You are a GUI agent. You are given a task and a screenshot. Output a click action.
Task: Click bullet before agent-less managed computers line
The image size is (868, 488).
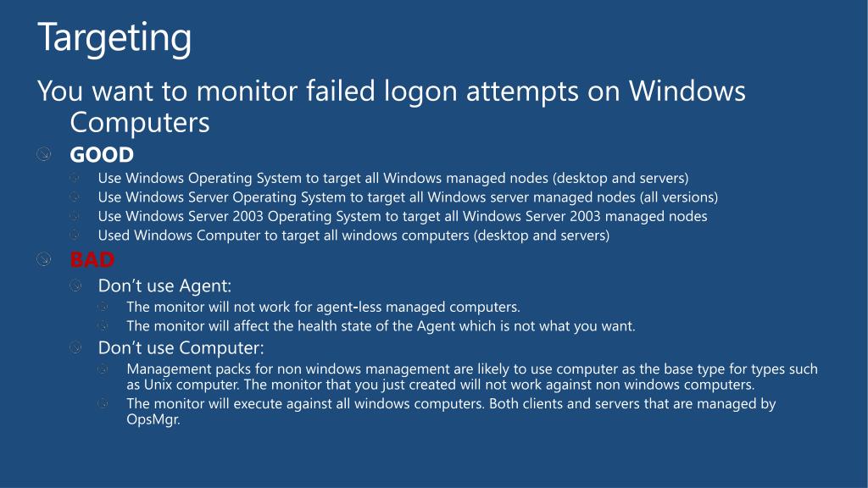point(103,307)
